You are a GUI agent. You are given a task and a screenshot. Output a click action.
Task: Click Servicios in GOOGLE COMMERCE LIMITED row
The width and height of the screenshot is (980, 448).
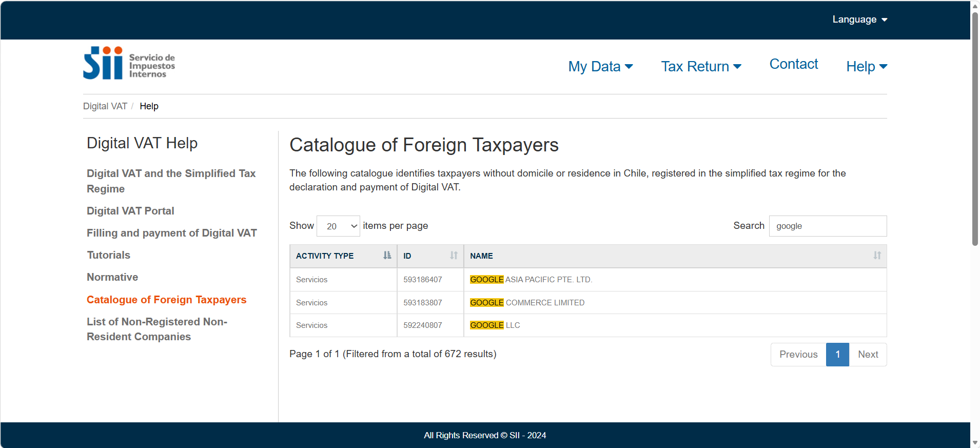(343, 303)
